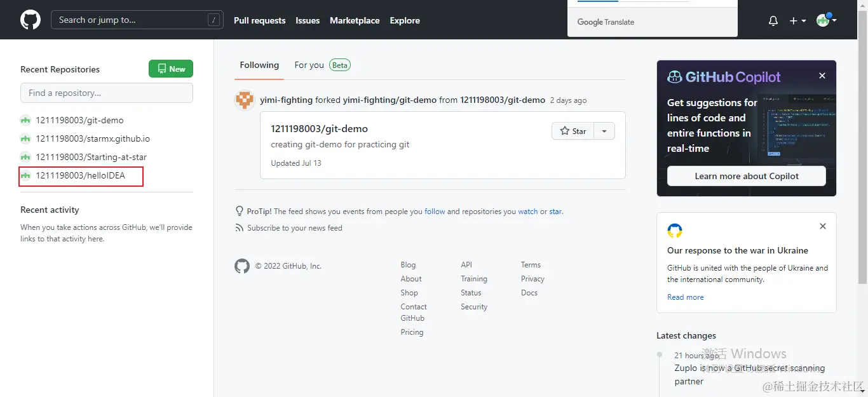
Task: Go to Marketplace
Action: tap(355, 20)
